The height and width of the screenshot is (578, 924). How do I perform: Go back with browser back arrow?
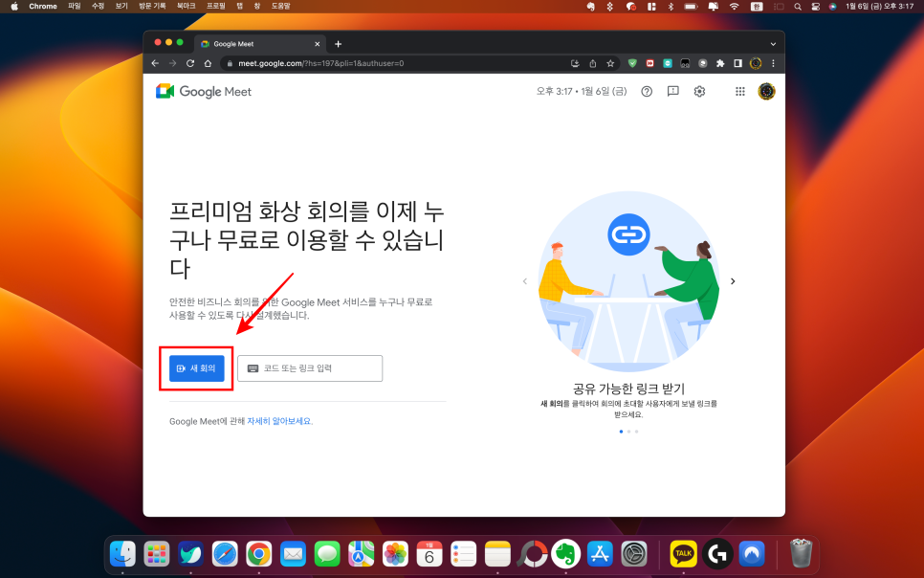155,63
